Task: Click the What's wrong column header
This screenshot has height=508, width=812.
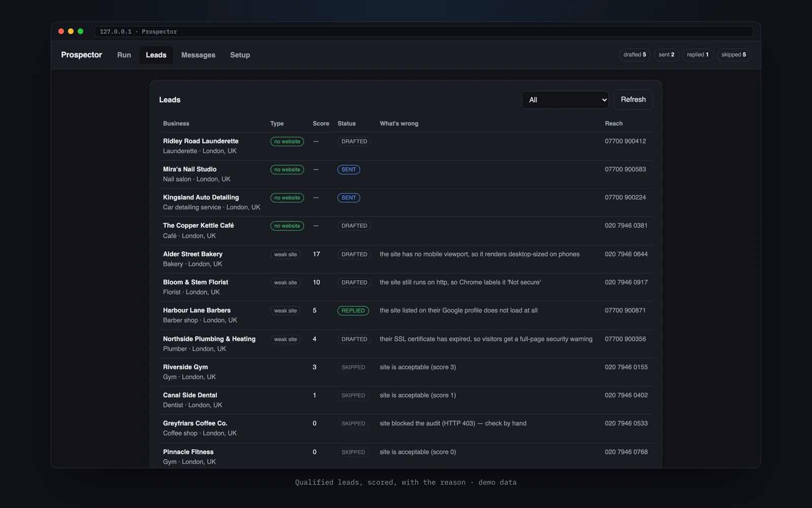Action: pos(399,123)
